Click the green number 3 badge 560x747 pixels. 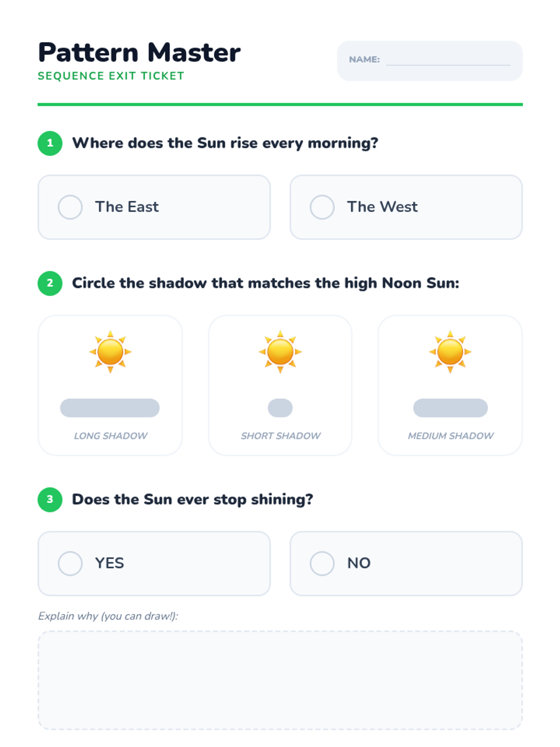click(50, 499)
